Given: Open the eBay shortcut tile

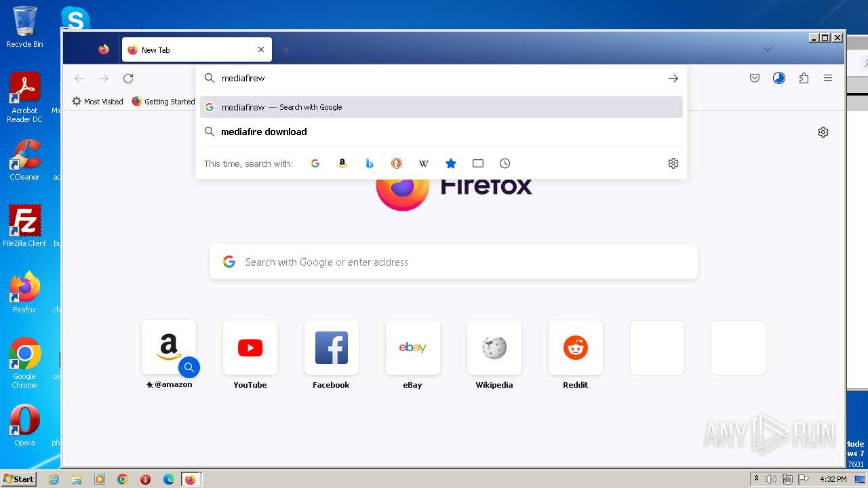Looking at the screenshot, I should (413, 348).
